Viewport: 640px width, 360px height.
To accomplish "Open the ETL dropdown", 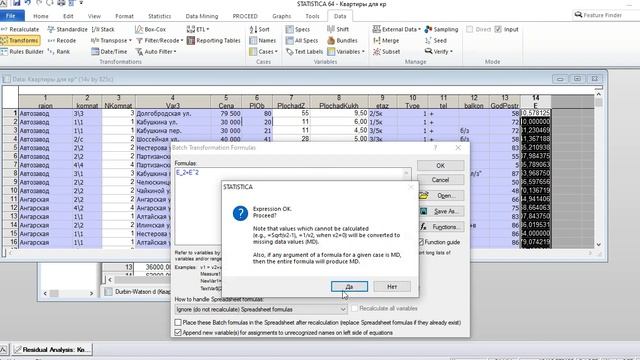I will [x=198, y=29].
